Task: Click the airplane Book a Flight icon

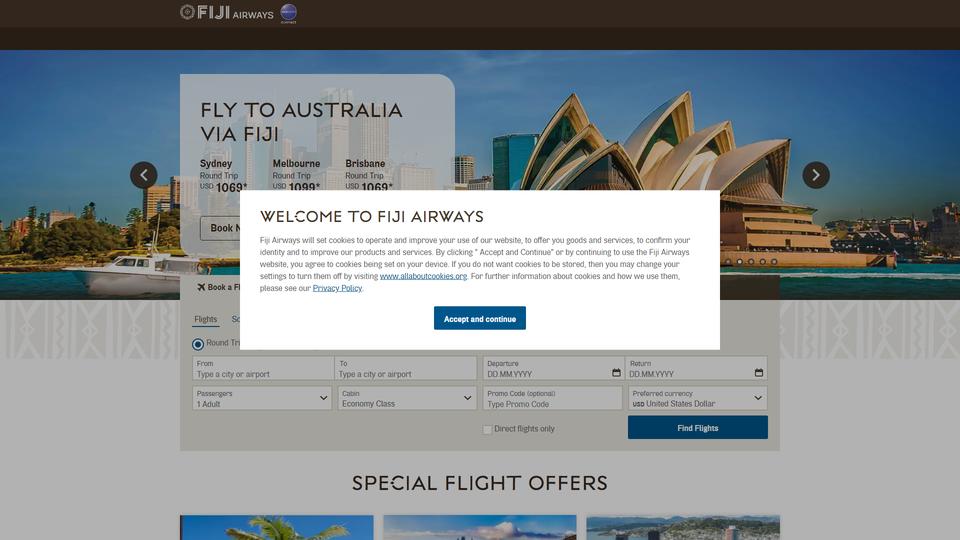Action: coord(201,287)
